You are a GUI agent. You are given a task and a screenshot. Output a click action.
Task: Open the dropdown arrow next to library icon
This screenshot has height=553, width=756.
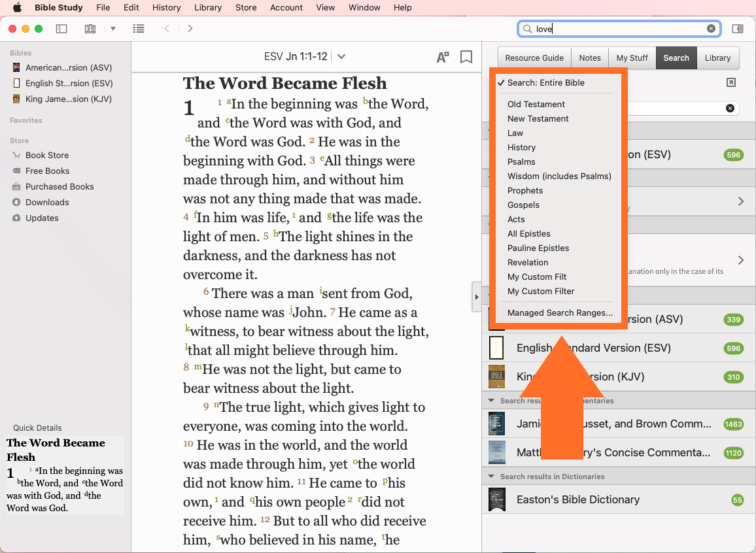pos(113,29)
